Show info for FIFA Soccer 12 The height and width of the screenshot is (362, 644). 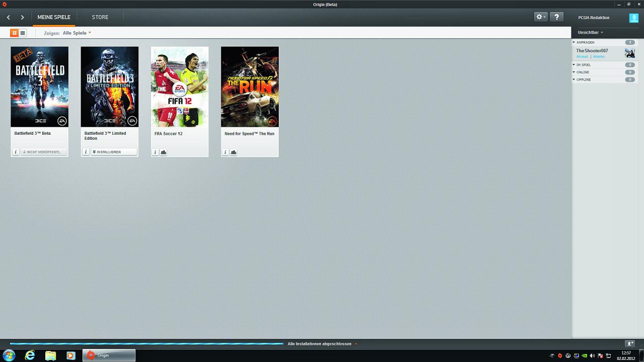pos(155,152)
